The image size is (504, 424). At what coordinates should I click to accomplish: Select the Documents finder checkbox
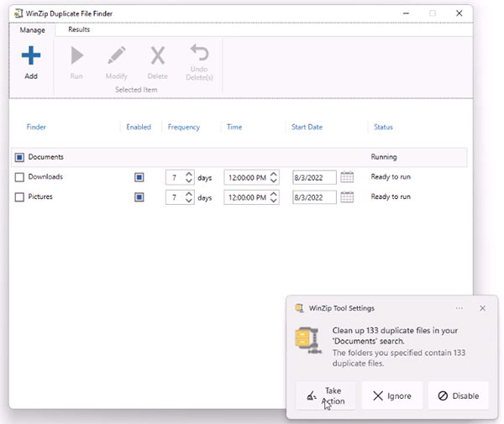[x=19, y=157]
